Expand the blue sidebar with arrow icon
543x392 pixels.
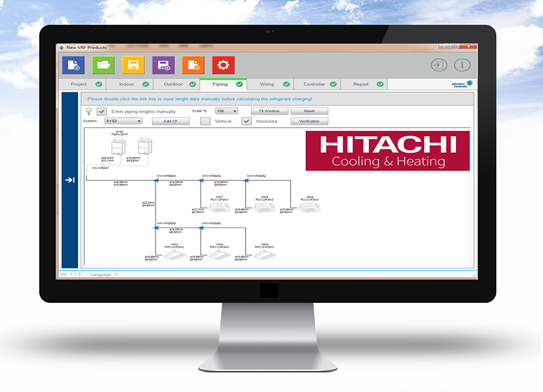tap(70, 180)
